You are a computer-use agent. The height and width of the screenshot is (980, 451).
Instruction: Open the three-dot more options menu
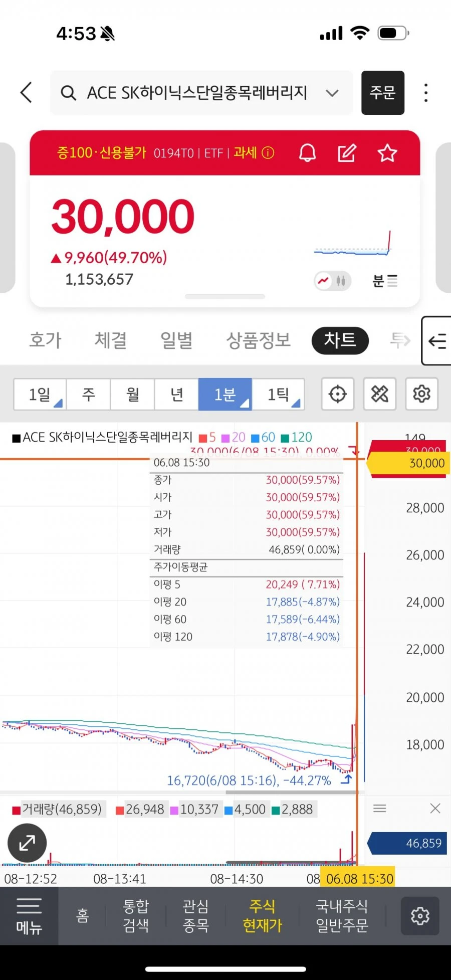(x=426, y=93)
